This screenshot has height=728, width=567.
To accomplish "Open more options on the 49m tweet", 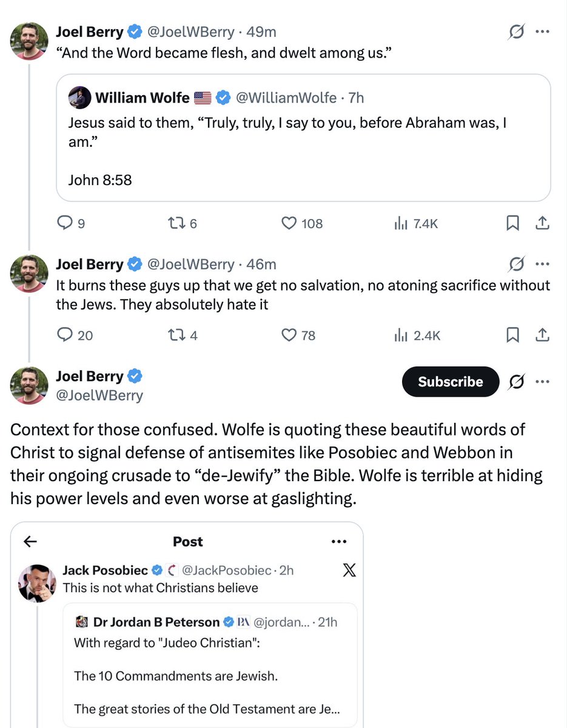I will click(x=542, y=32).
